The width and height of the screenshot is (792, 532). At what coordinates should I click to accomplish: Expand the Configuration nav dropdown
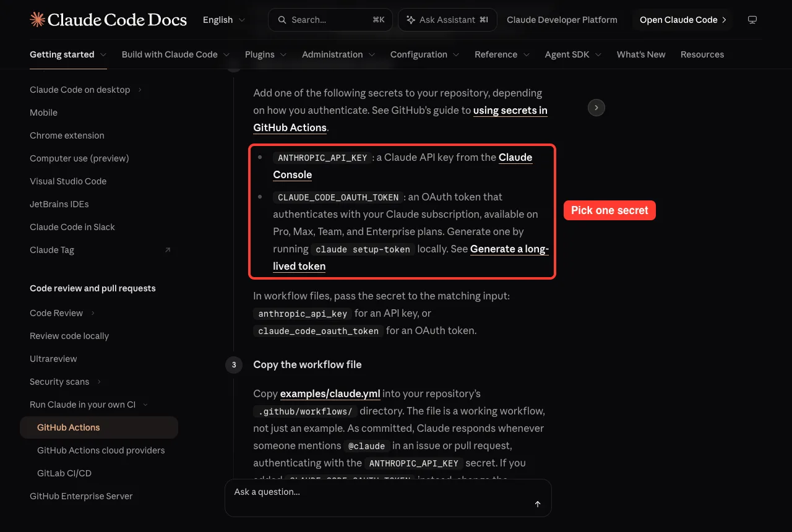(425, 54)
